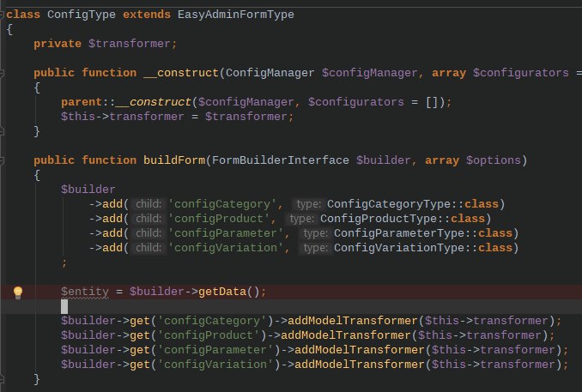Click 'configVariation' in the get call

click(x=215, y=365)
